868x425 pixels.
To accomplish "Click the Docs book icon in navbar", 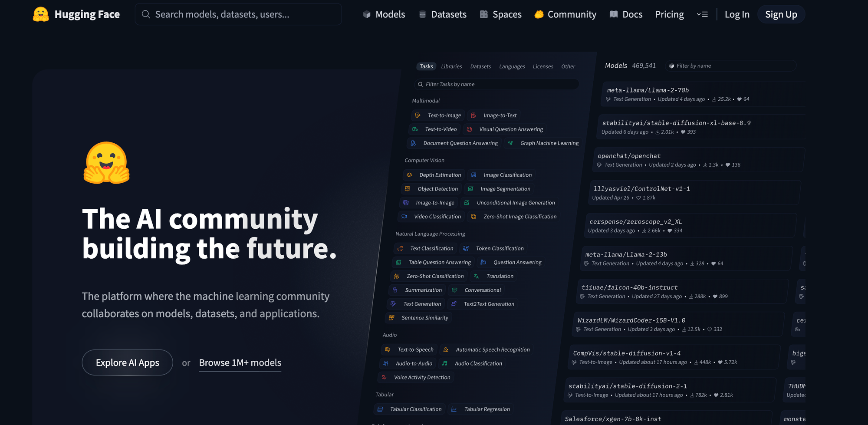I will pyautogui.click(x=614, y=14).
